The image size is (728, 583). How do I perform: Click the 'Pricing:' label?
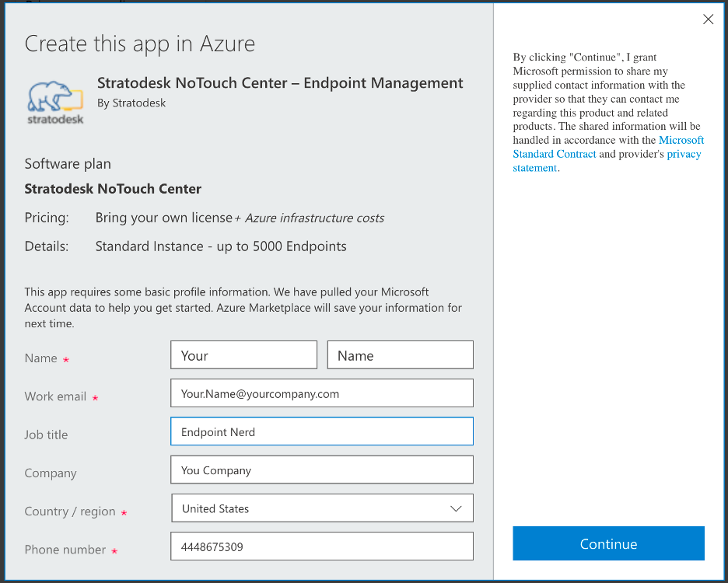(47, 218)
